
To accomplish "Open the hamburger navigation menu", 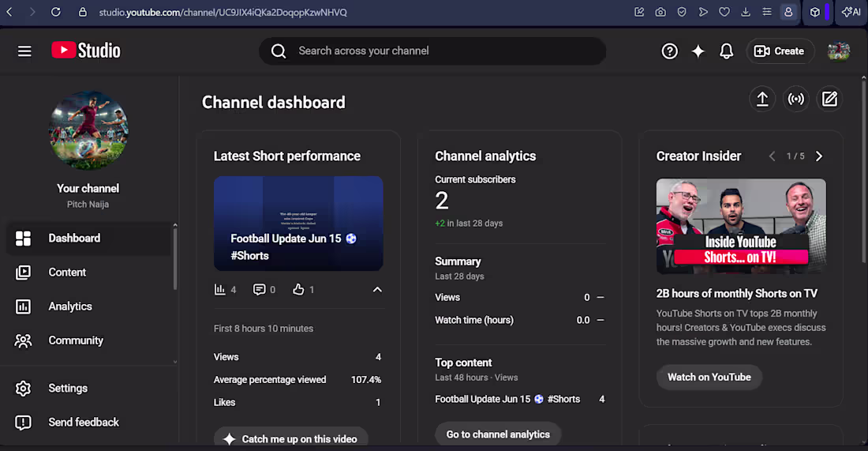I will click(x=24, y=51).
